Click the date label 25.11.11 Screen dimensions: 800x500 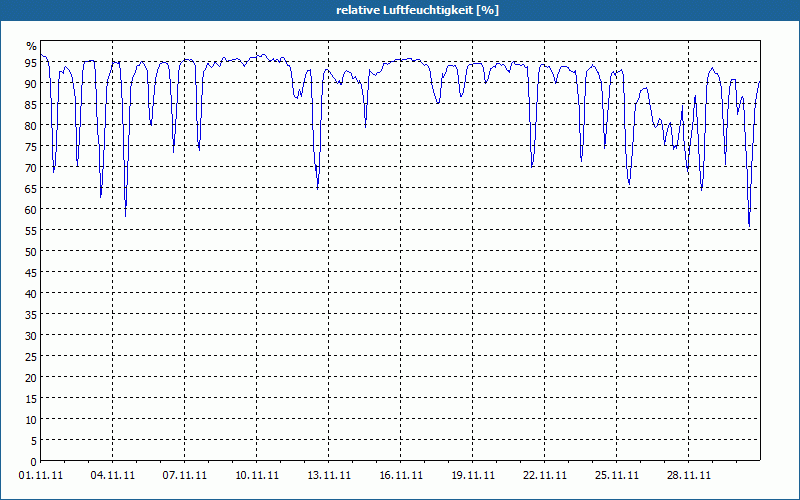coord(616,476)
